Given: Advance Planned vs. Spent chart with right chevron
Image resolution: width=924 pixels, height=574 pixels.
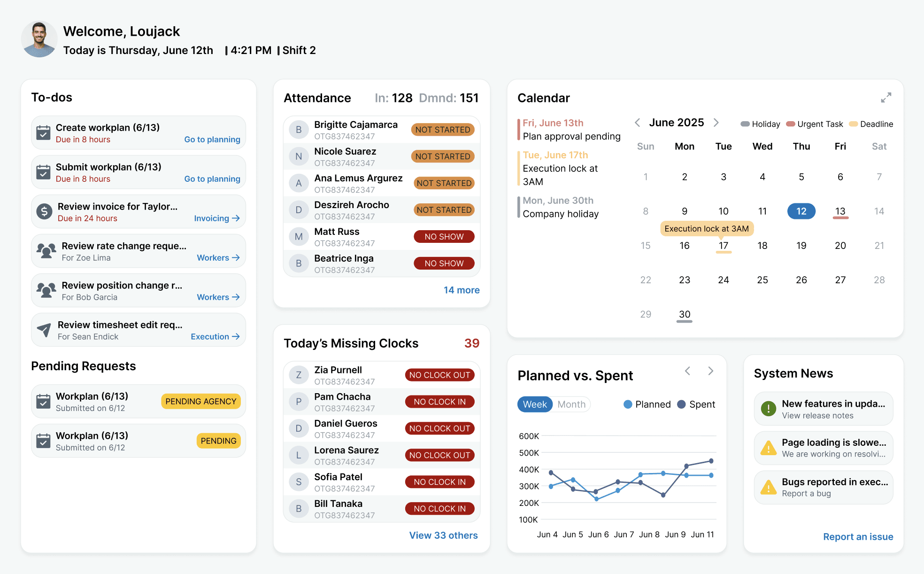Looking at the screenshot, I should pyautogui.click(x=710, y=371).
